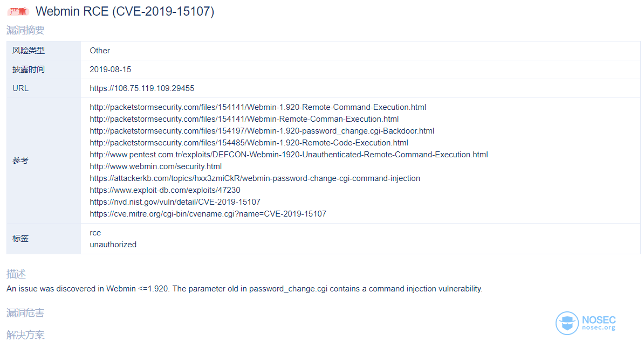Expand the 漏洞危害 section heading

[25, 313]
